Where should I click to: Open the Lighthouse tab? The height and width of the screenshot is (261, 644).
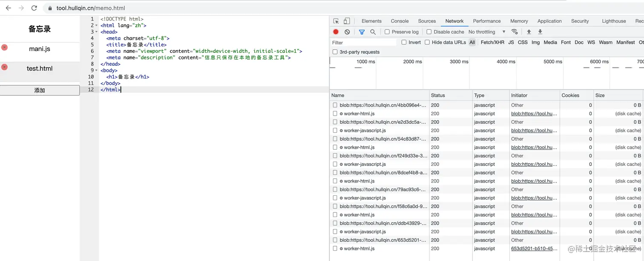point(614,21)
